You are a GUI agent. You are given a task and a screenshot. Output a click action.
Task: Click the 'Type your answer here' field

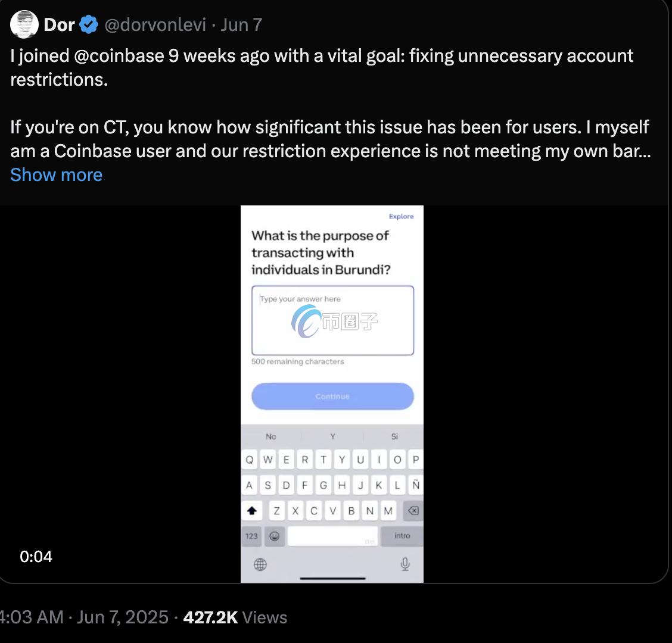coord(332,320)
